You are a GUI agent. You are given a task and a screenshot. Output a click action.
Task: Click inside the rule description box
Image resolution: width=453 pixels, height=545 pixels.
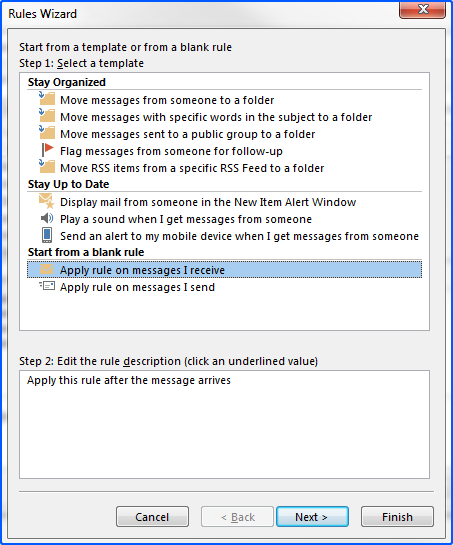225,424
